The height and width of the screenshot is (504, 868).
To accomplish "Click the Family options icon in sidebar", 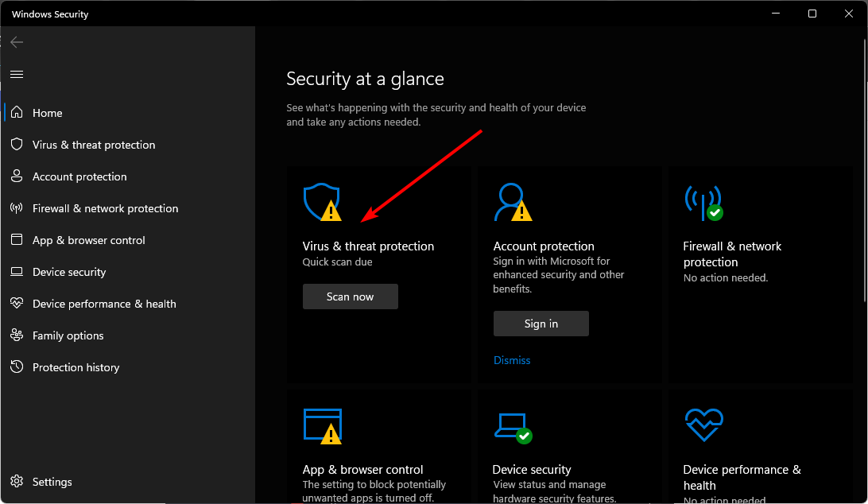I will [16, 335].
